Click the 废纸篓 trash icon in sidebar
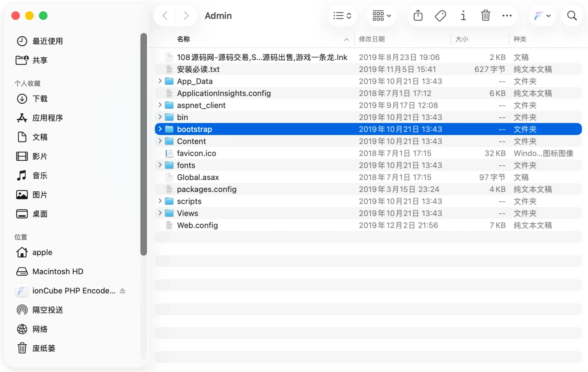 pyautogui.click(x=22, y=348)
